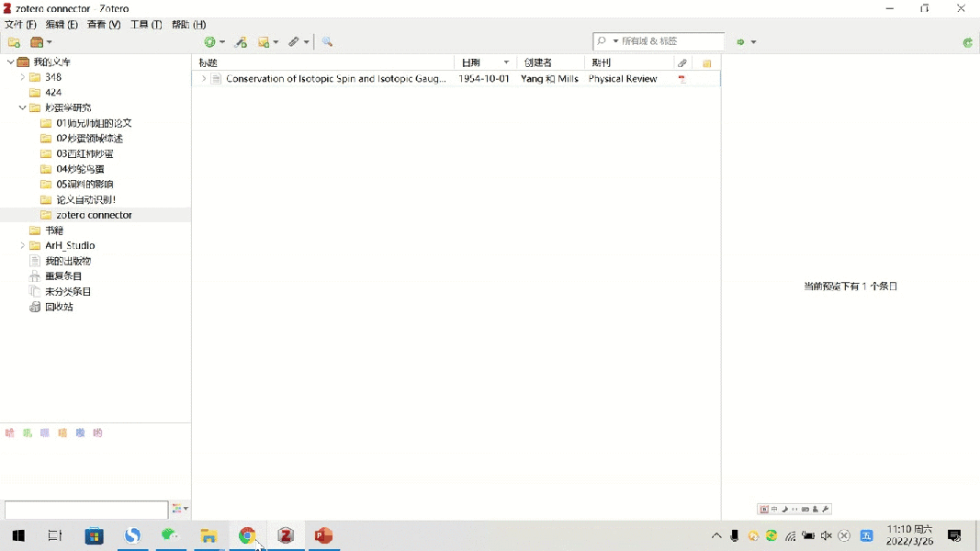This screenshot has width=980, height=551.
Task: Click the Sync with zotero.org icon
Action: (x=967, y=42)
